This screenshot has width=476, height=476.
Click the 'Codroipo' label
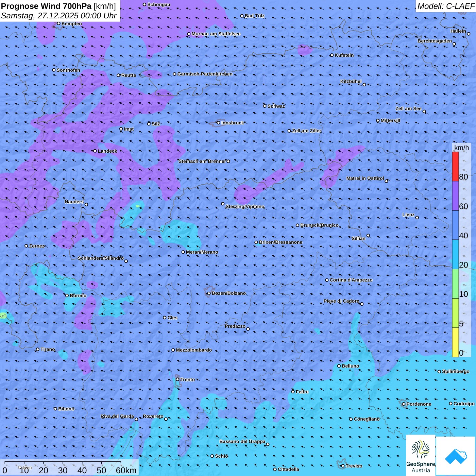click(464, 404)
